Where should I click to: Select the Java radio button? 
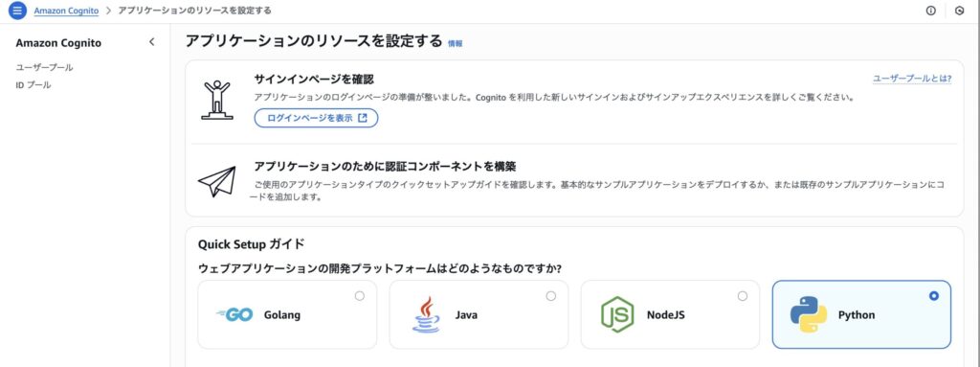[550, 295]
